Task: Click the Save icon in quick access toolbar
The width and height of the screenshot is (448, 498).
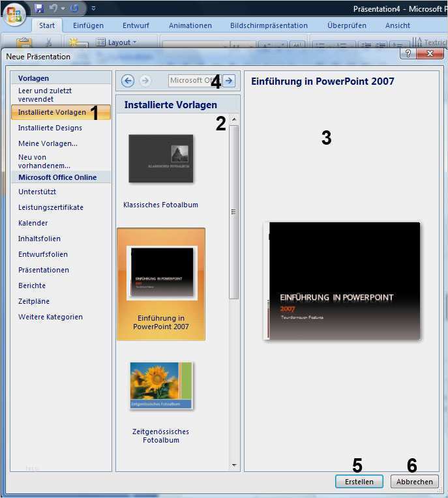Action: 39,8
